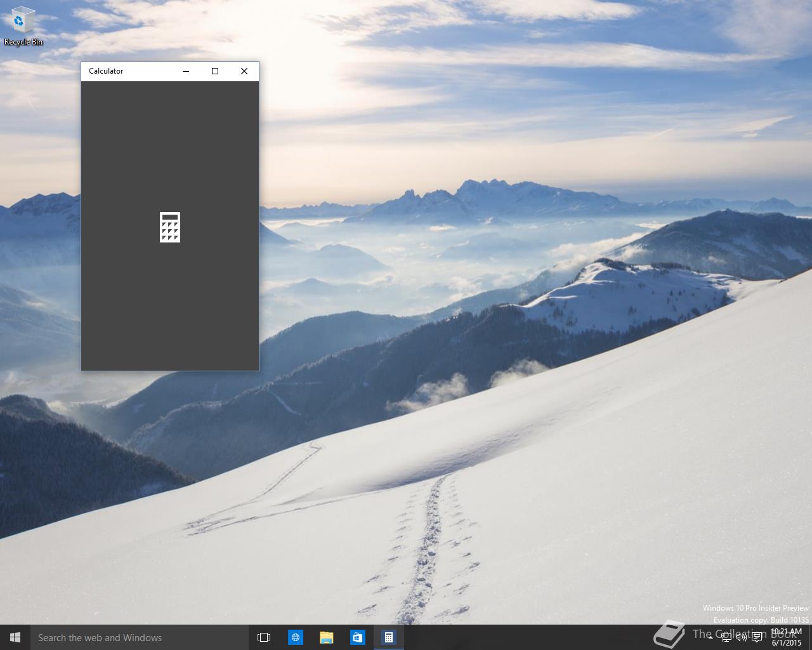Viewport: 812px width, 650px height.
Task: Maximize the Calculator window
Action: pyautogui.click(x=215, y=71)
